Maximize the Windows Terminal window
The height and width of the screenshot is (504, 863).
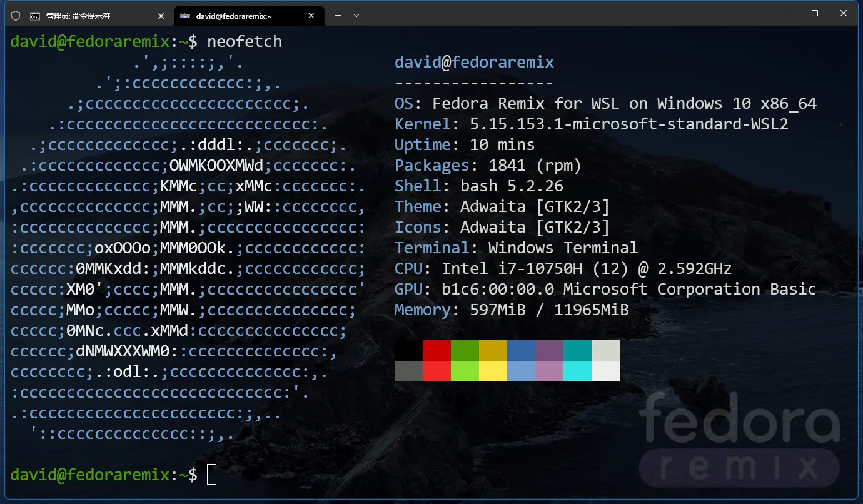(815, 13)
